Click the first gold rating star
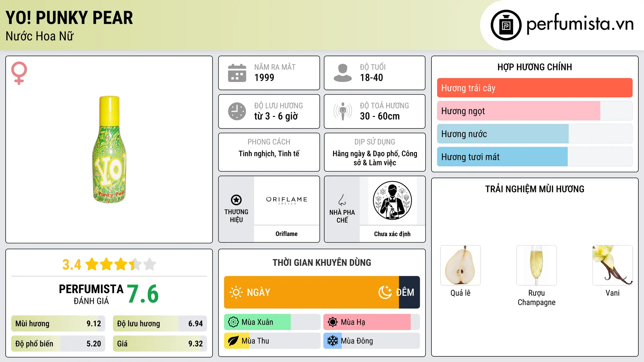644x362 pixels. pos(92,264)
